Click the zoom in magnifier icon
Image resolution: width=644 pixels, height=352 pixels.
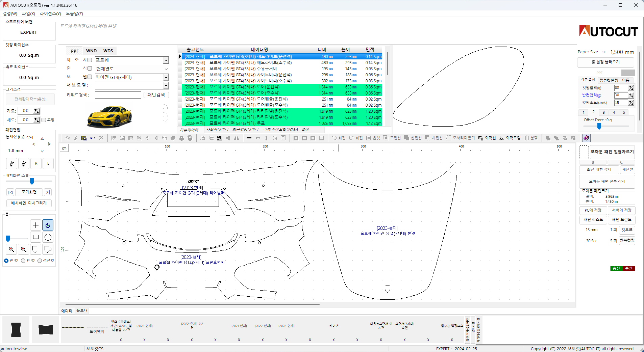pyautogui.click(x=23, y=249)
